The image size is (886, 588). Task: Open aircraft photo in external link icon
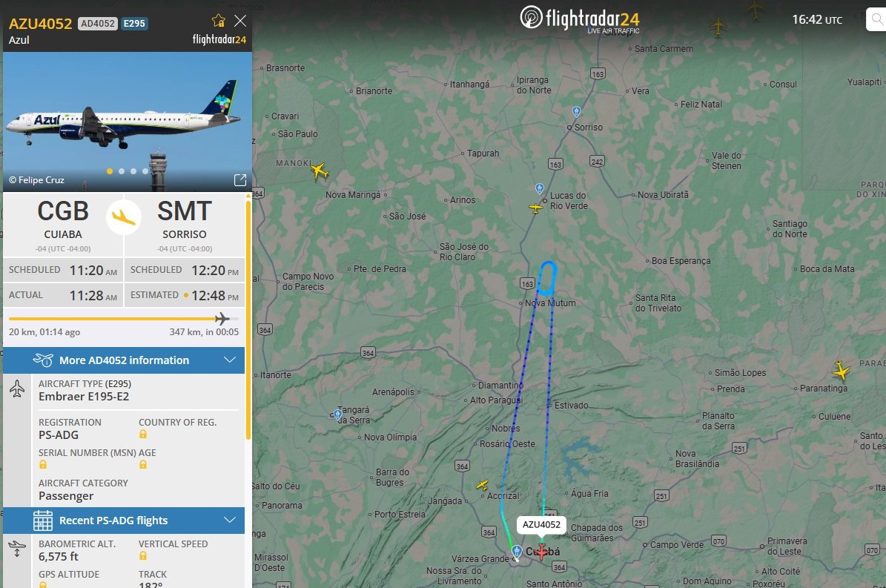[240, 179]
